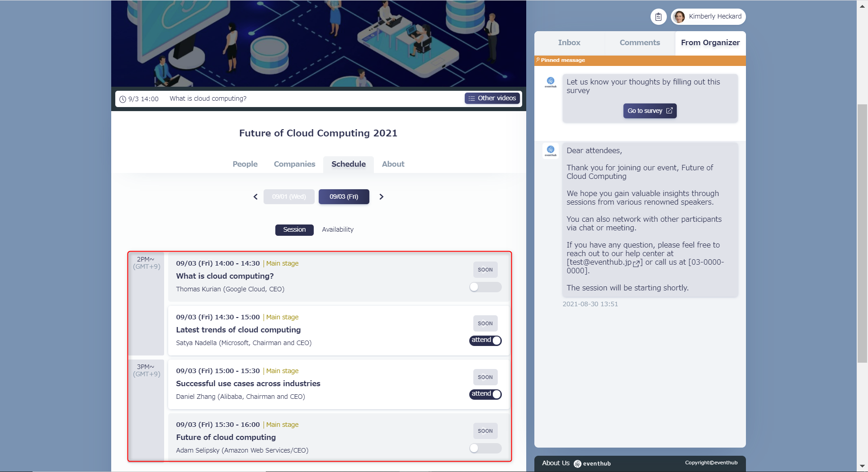Open the About tab
This screenshot has height=472, width=868.
393,164
